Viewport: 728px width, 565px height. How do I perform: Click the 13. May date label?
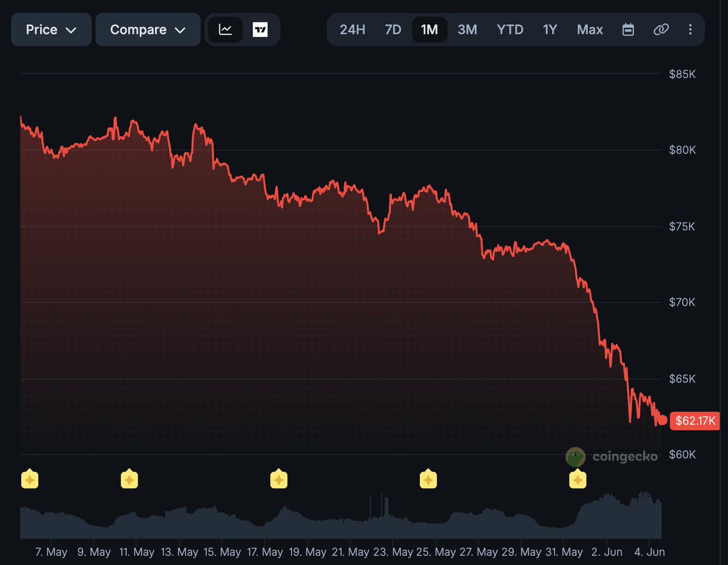pyautogui.click(x=180, y=552)
